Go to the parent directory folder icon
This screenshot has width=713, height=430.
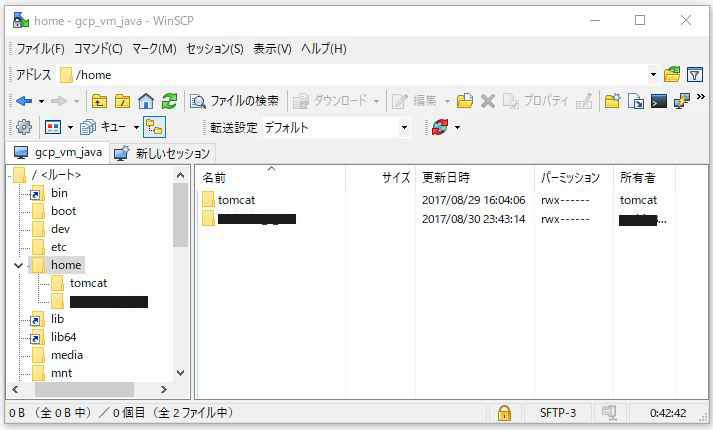(x=99, y=101)
